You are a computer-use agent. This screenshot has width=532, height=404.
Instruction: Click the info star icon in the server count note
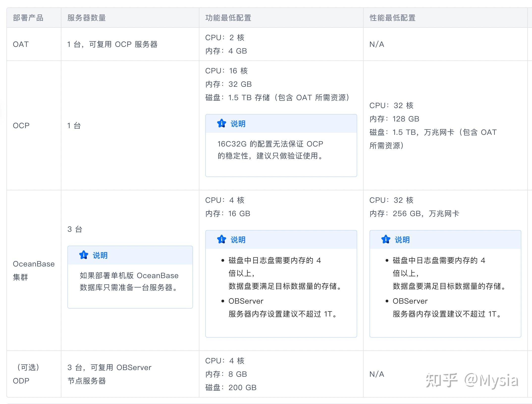pyautogui.click(x=83, y=255)
